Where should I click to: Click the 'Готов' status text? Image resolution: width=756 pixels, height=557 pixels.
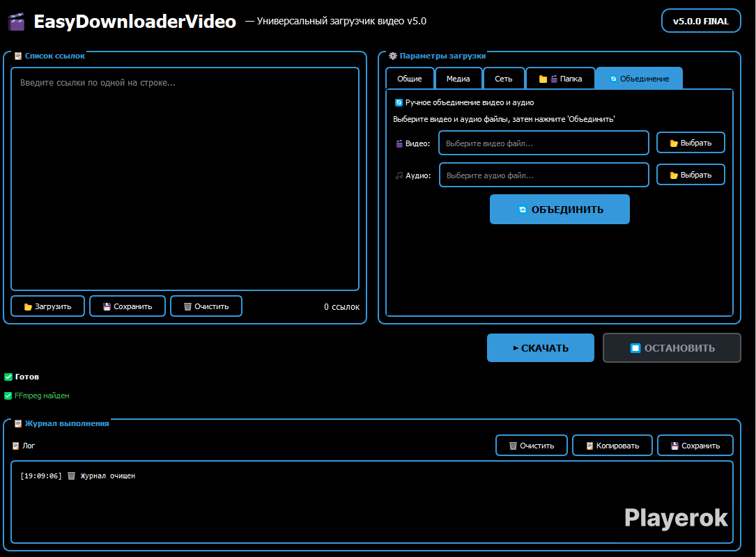(x=27, y=377)
